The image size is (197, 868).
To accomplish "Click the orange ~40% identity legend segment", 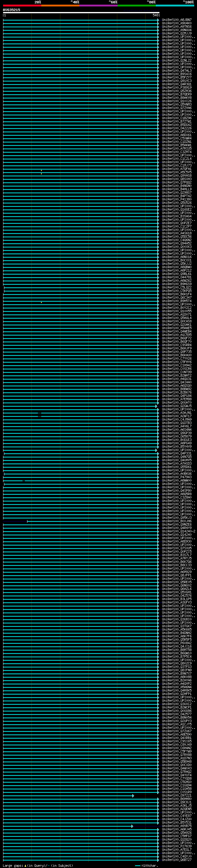I will point(60,6).
